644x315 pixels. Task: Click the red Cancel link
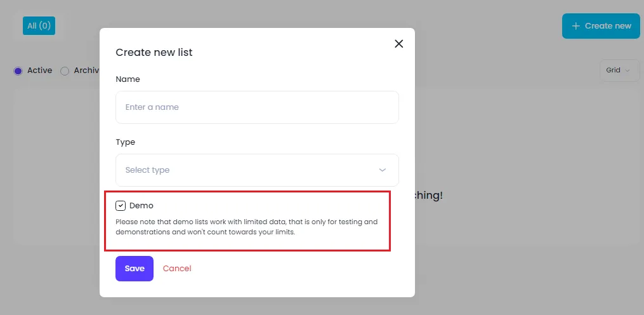(x=177, y=269)
